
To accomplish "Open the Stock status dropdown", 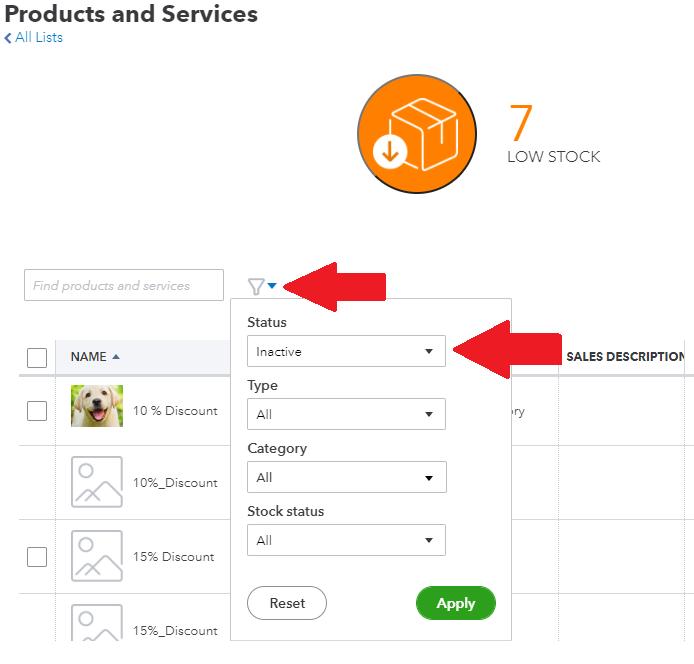I will [346, 540].
